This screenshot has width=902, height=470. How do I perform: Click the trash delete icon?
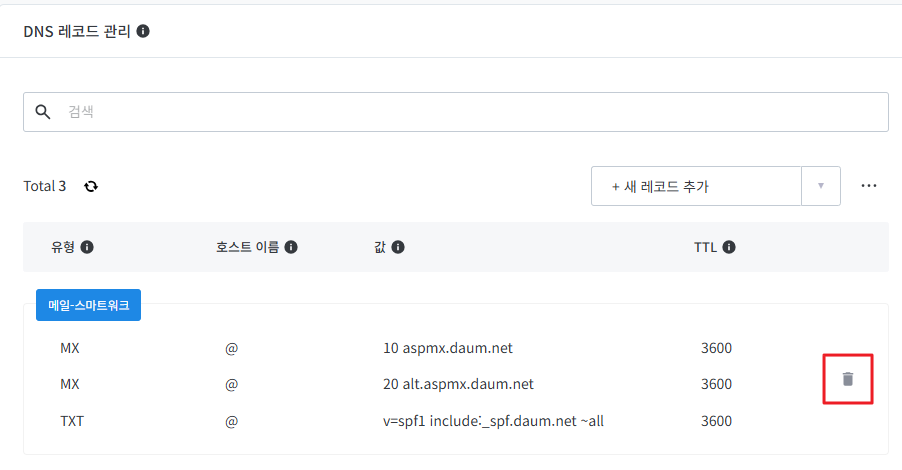[x=848, y=379]
